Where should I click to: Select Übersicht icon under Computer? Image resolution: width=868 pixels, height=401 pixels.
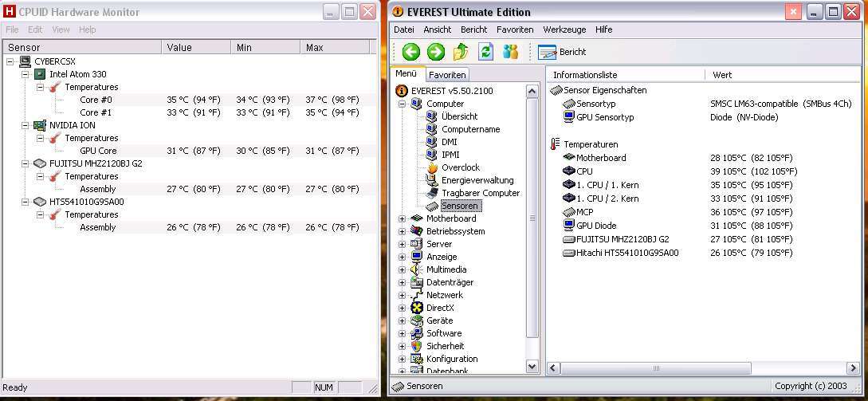(432, 116)
